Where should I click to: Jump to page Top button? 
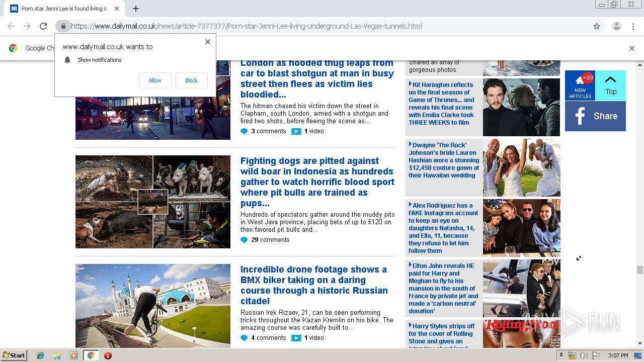point(611,85)
